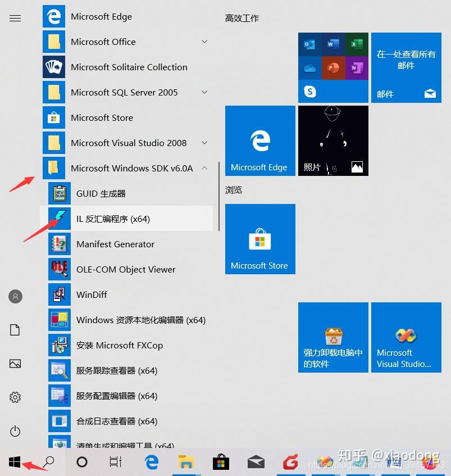This screenshot has height=476, width=451.
Task: Collapse Microsoft Windows SDK v6.0A folder chevron
Action: click(205, 168)
